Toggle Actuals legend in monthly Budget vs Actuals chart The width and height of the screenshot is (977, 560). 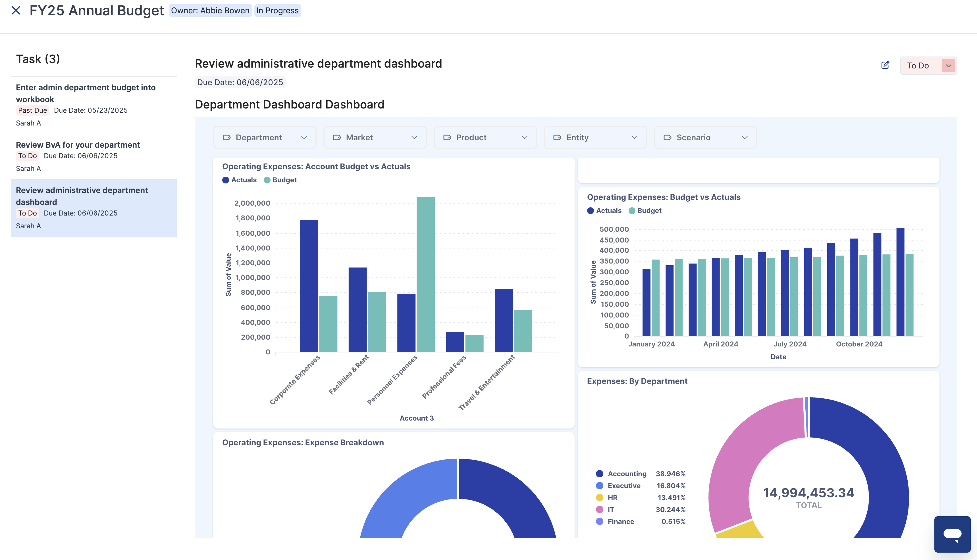click(604, 211)
